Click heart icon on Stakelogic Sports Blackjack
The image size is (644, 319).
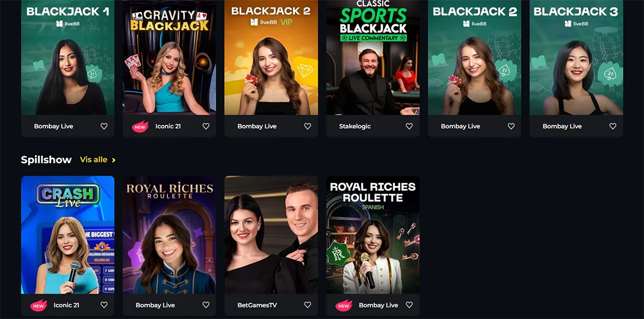(x=409, y=127)
